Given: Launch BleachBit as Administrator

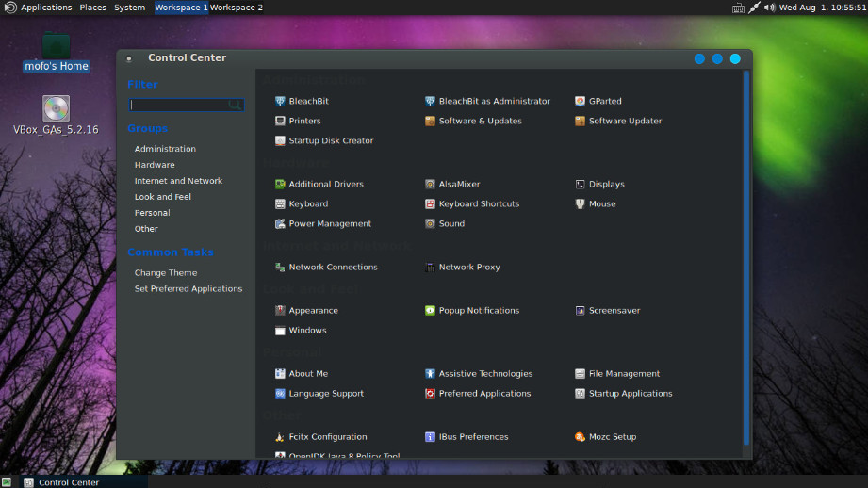Looking at the screenshot, I should tap(487, 101).
